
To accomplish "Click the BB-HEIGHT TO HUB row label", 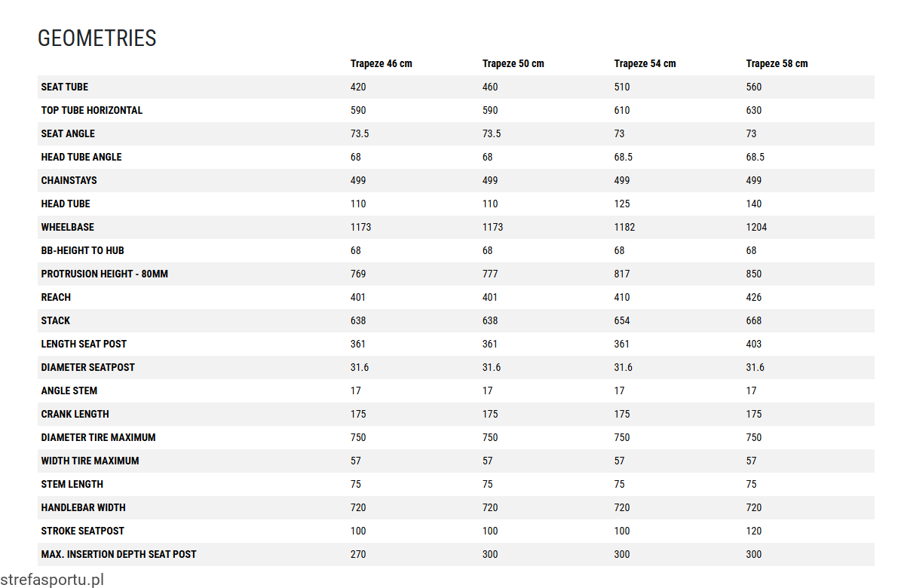I will click(x=83, y=250).
